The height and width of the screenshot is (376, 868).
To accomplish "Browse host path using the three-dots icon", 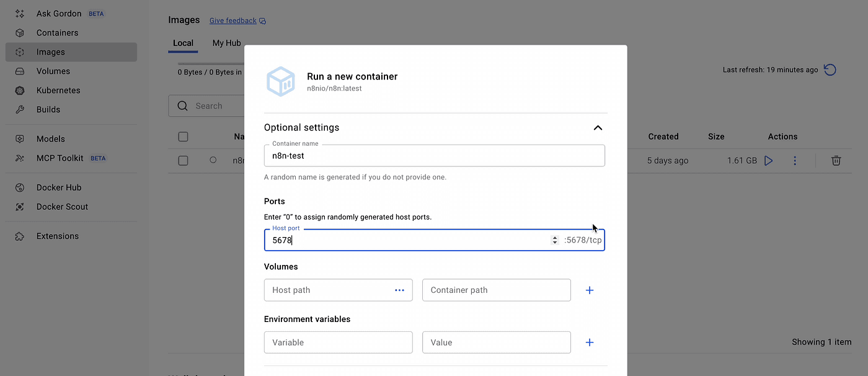I will pos(399,290).
